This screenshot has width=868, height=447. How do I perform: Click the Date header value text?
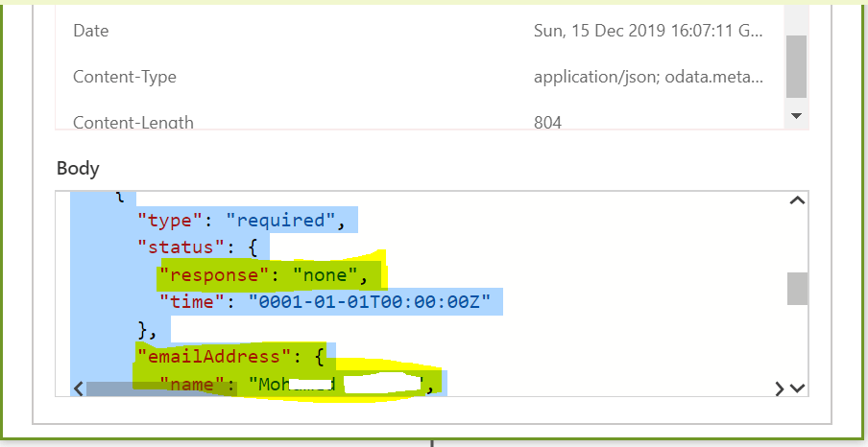tap(648, 31)
